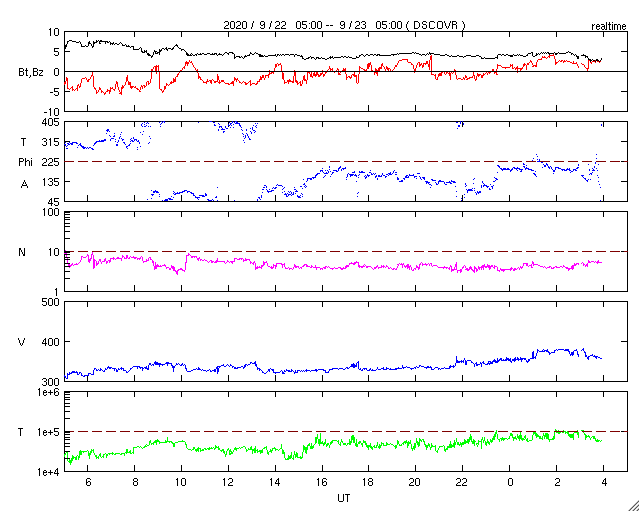
Task: Click the '300' velocity tick label
Action: pos(51,382)
